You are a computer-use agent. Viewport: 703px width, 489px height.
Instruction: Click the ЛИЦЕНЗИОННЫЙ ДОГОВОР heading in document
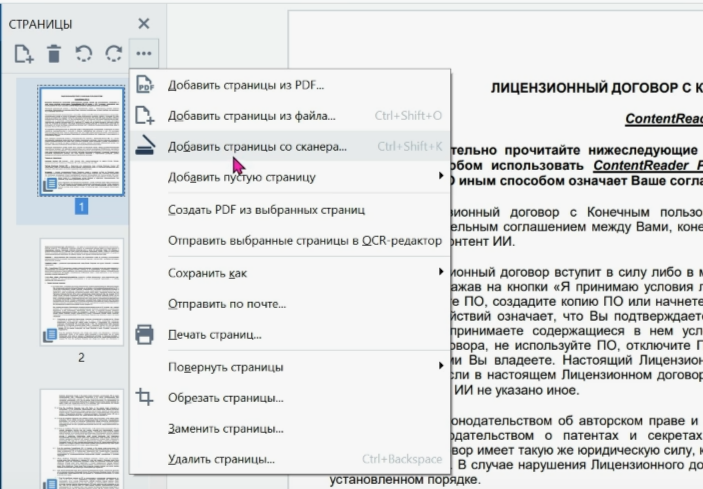click(x=596, y=88)
